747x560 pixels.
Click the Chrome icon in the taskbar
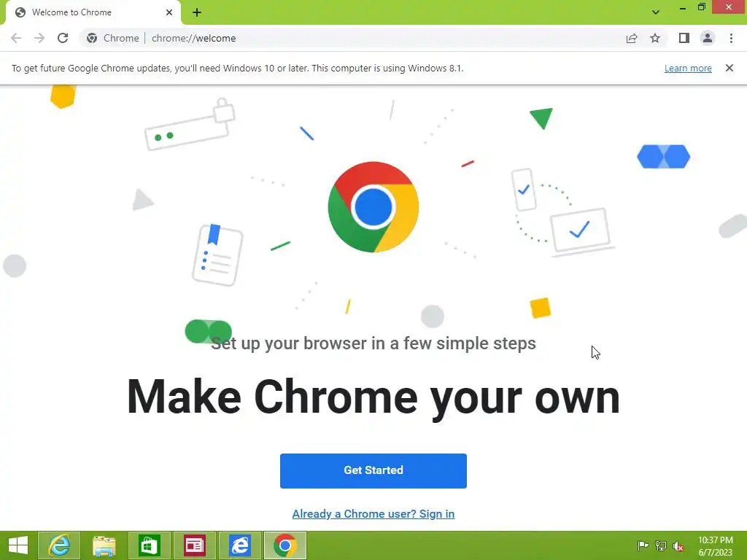285,545
